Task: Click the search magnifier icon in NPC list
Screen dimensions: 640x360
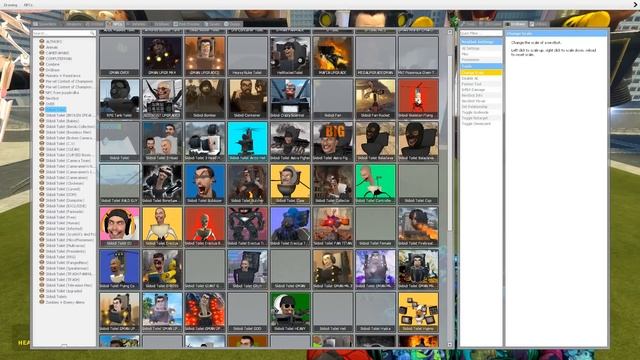Action: click(92, 33)
